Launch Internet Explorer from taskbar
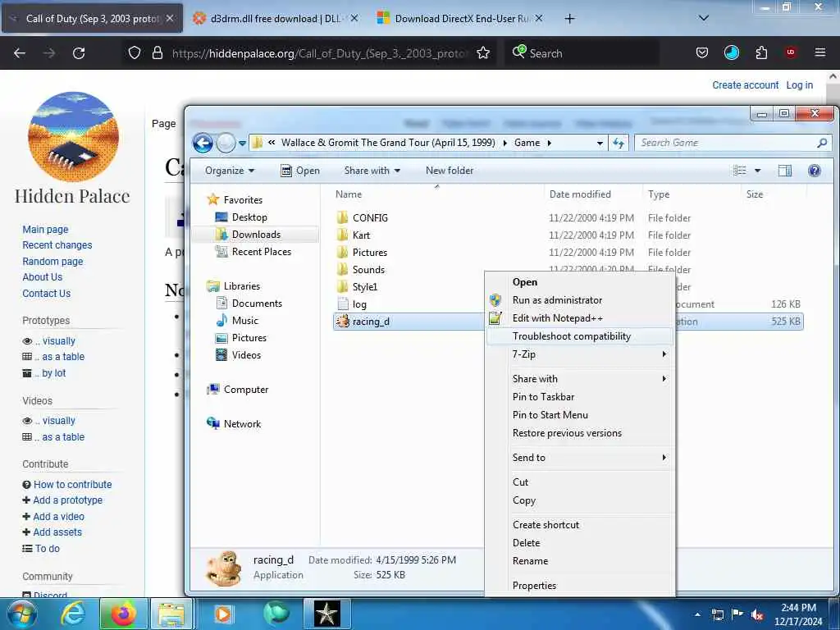The height and width of the screenshot is (630, 840). (x=73, y=614)
